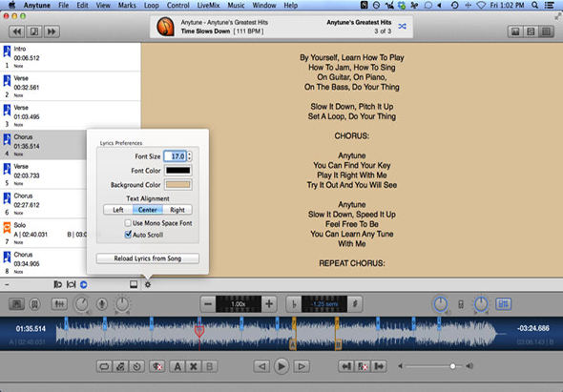Click the next track button in top toolbar
This screenshot has height=392, width=563.
52,31
